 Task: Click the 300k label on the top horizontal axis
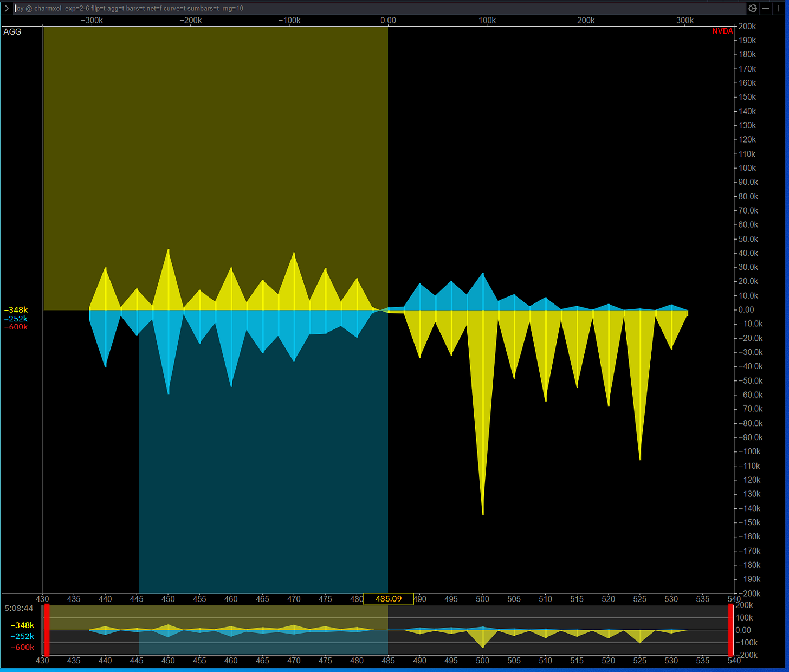coord(684,20)
